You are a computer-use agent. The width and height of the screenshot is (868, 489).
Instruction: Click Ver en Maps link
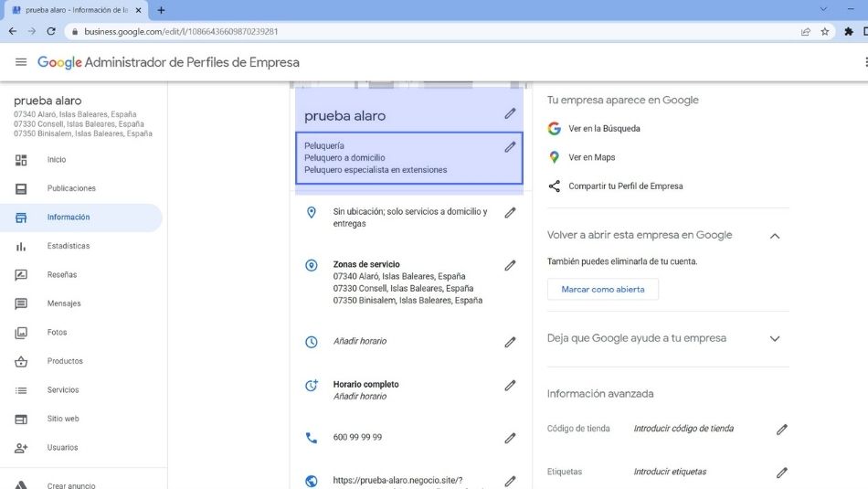click(x=591, y=157)
